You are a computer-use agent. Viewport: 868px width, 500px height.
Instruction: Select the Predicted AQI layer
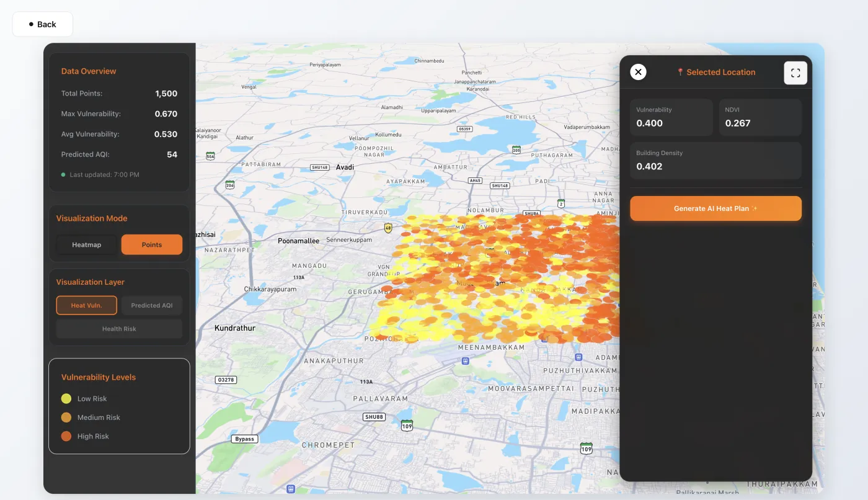click(152, 305)
